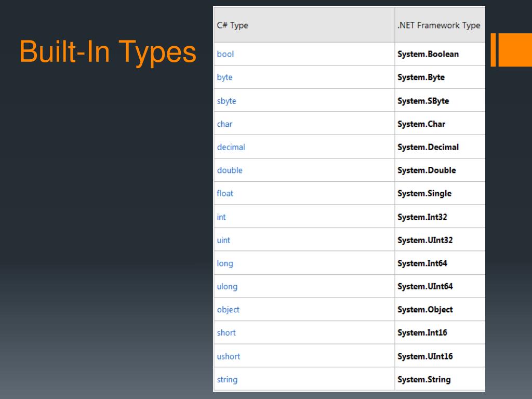Open the object type link
The width and height of the screenshot is (532, 399).
[x=228, y=310]
